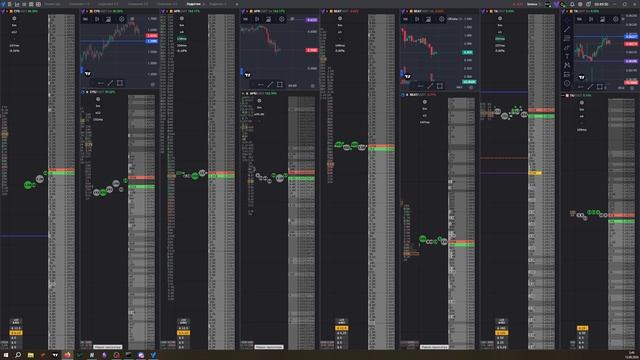The height and width of the screenshot is (360, 640).
Task: Open third workspace tab in top bar
Action: 108,4
